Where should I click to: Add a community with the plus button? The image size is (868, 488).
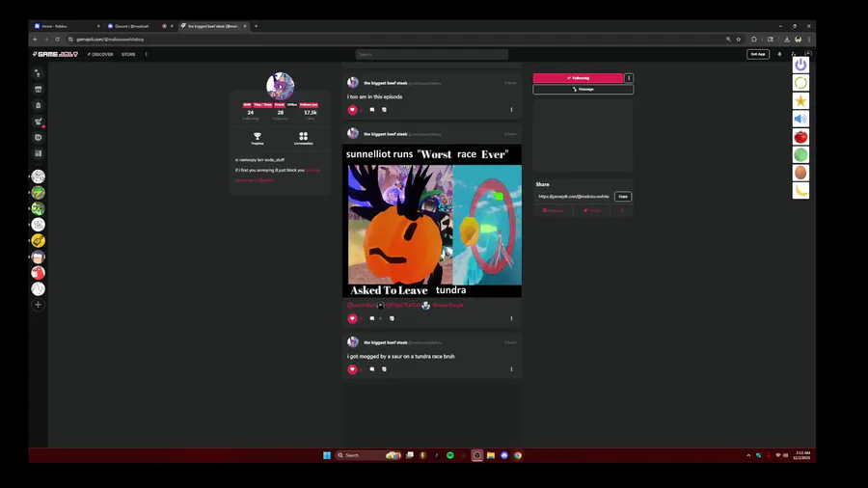tap(39, 305)
